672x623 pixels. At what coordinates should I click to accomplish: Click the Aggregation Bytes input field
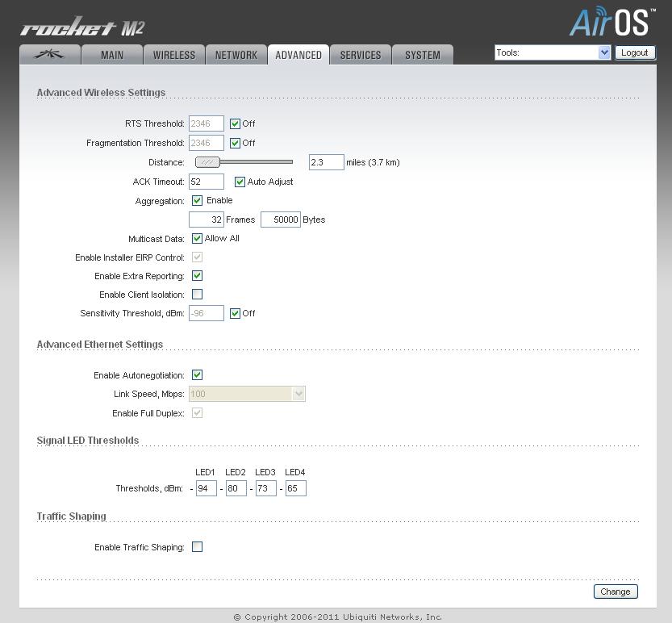tap(280, 220)
